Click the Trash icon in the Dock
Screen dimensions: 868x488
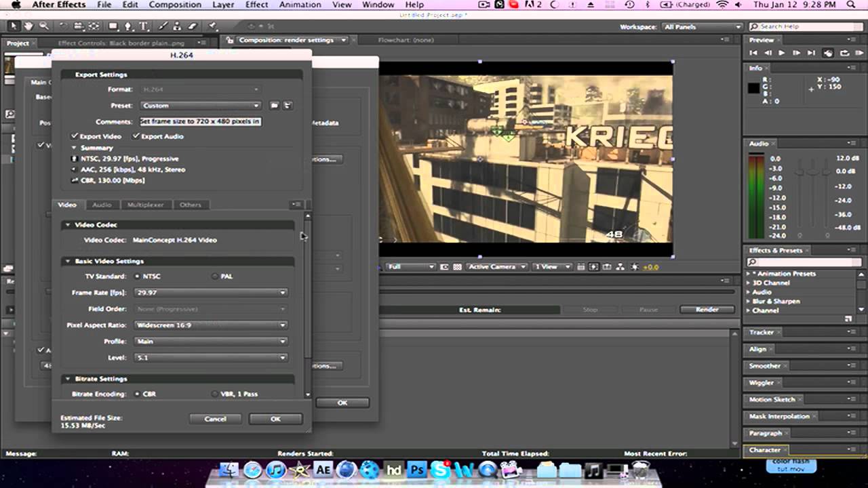[x=640, y=470]
